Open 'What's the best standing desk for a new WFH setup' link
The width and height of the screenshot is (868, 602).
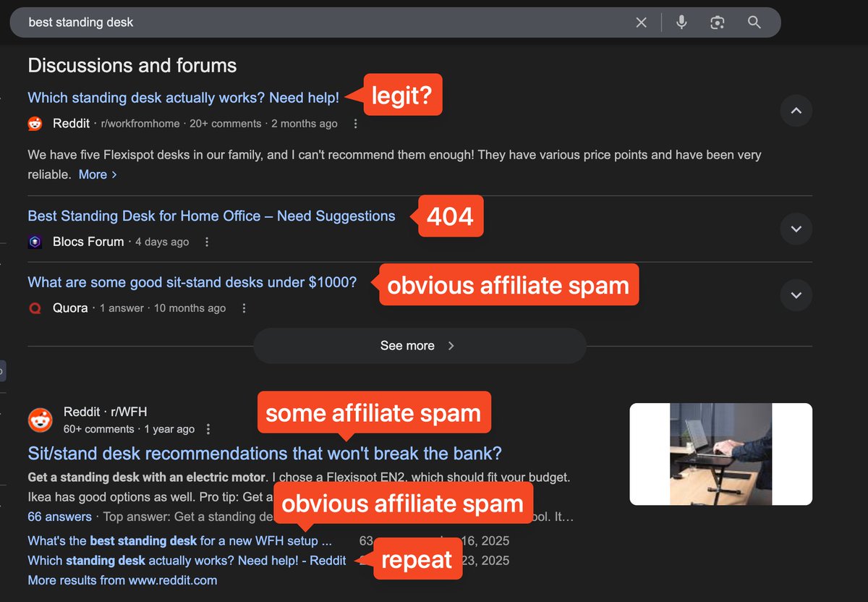coord(180,540)
